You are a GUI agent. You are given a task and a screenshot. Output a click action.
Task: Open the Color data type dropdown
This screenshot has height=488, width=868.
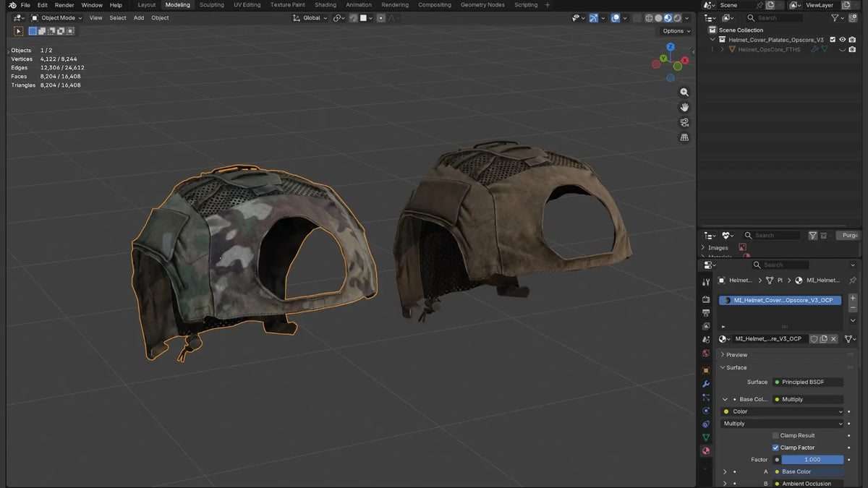point(783,411)
